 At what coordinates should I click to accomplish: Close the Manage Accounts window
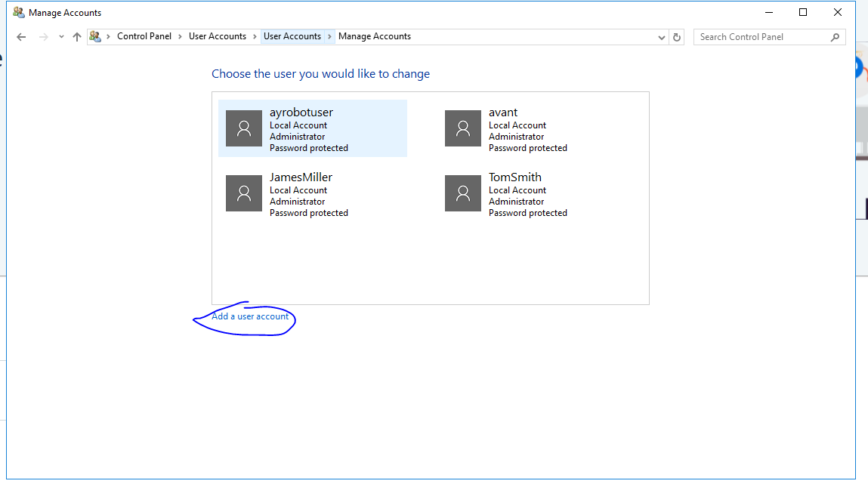pos(838,12)
